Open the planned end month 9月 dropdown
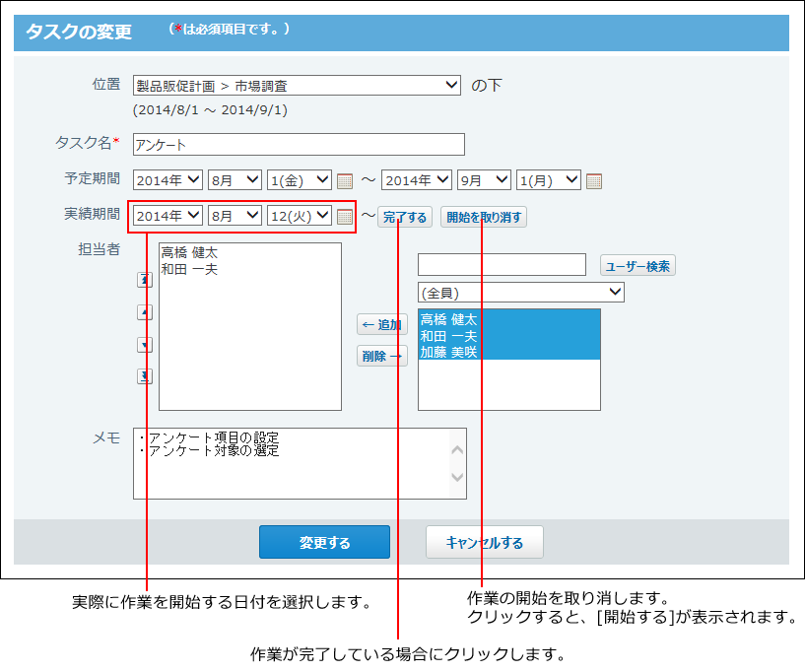The height and width of the screenshot is (672, 805). (484, 180)
